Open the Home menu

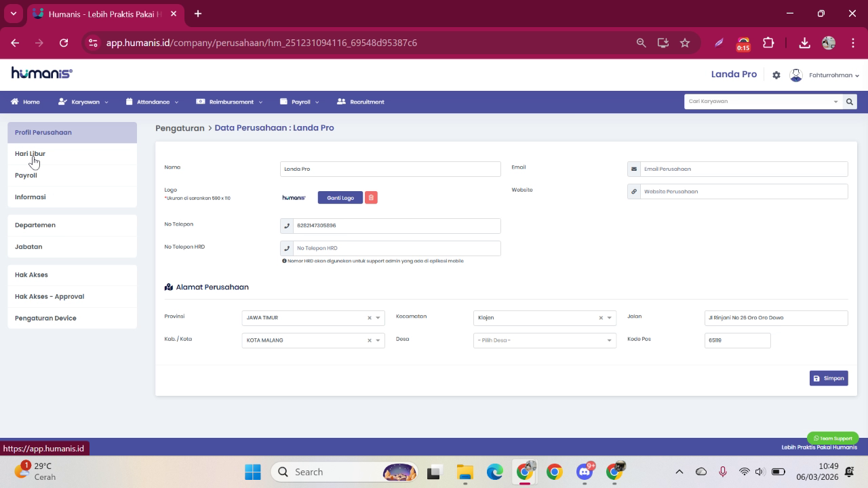(x=25, y=102)
